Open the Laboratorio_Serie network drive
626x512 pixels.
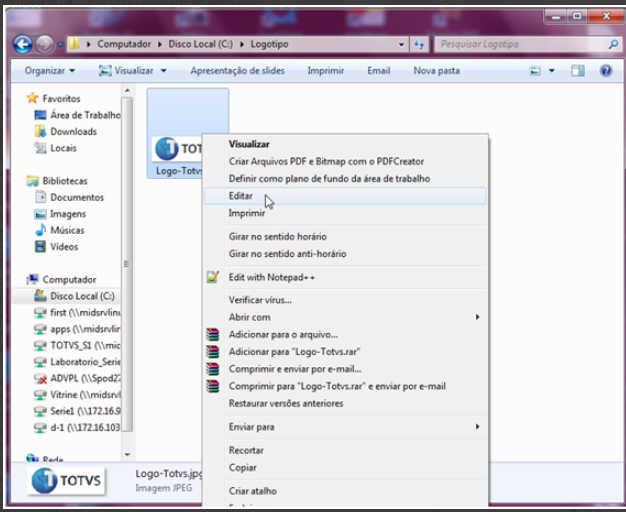(77, 361)
